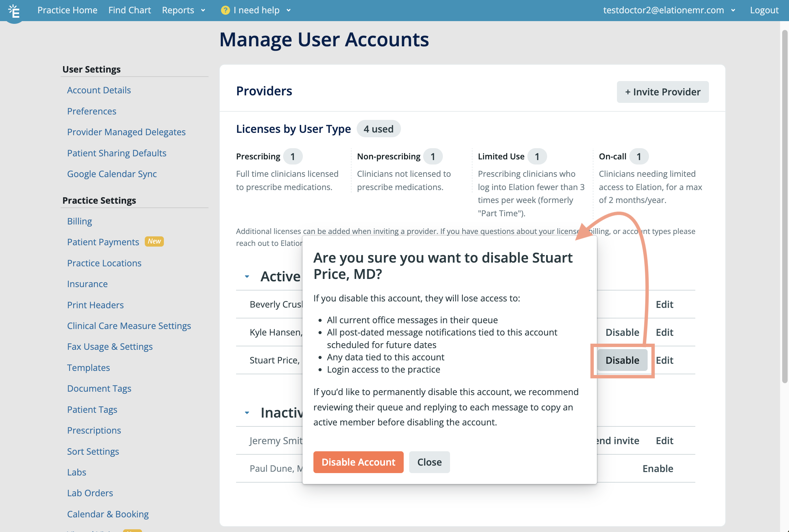
Task: Edit Beverly Crusher's provider entry
Action: [x=664, y=304]
